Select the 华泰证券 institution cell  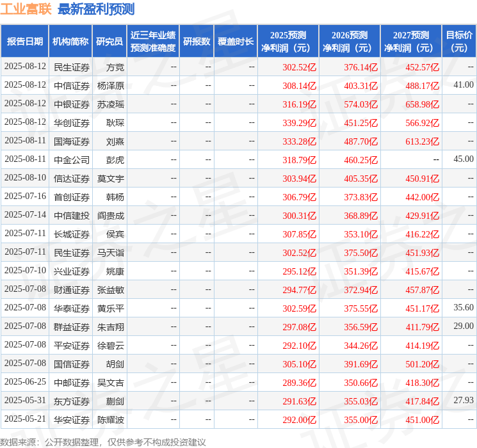point(72,308)
